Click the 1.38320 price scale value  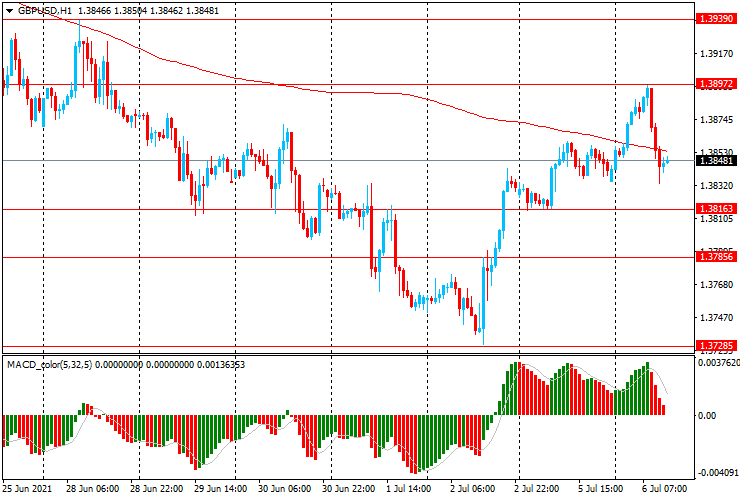coord(716,186)
